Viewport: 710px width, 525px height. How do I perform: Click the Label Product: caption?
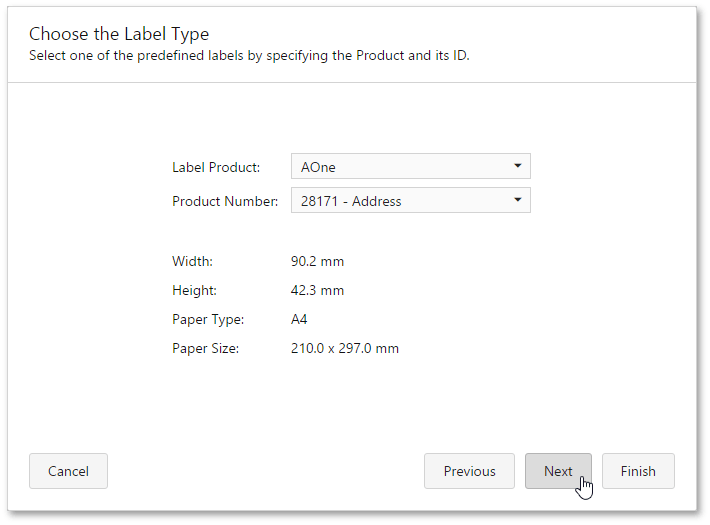point(216,167)
